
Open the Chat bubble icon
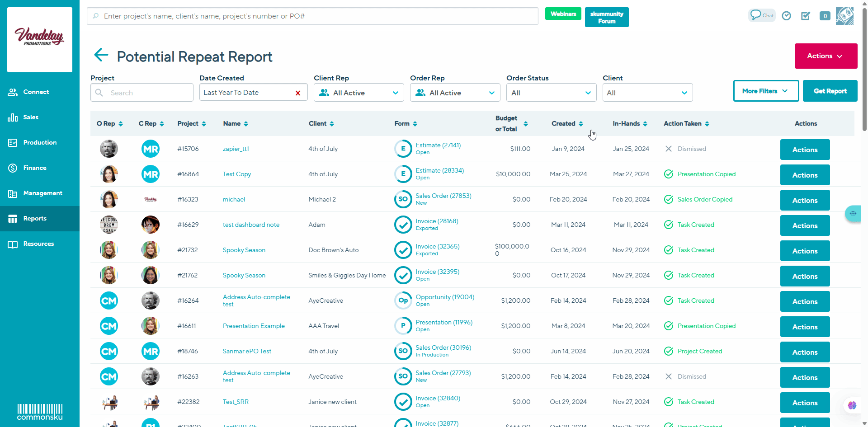click(761, 15)
